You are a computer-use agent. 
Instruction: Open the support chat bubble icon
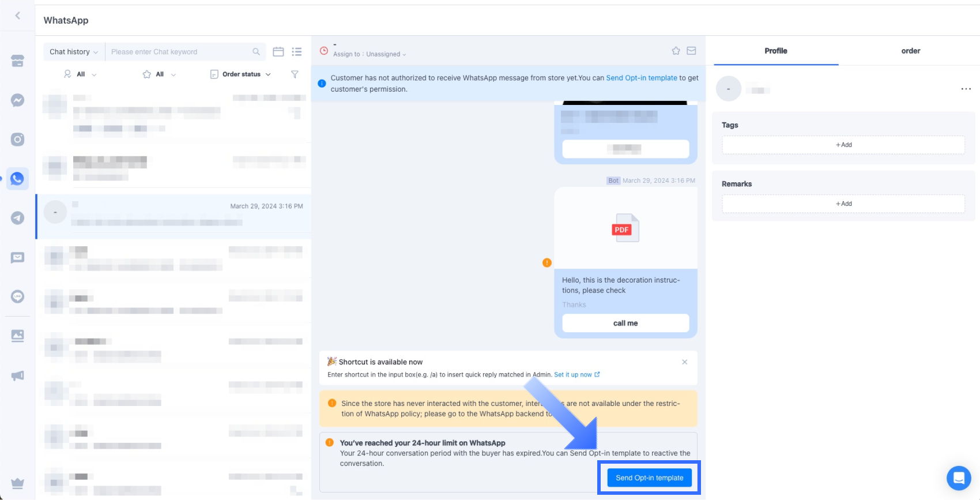point(959,478)
